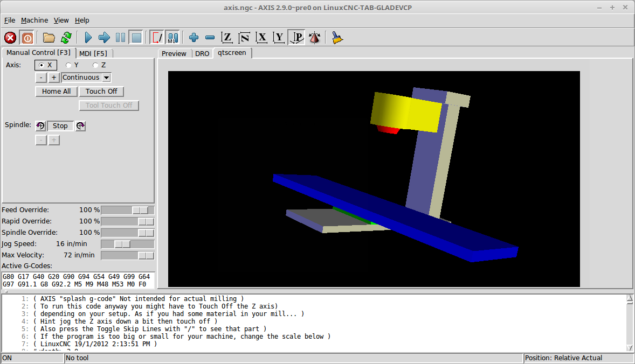
Task: Set perspective P view
Action: pos(297,38)
